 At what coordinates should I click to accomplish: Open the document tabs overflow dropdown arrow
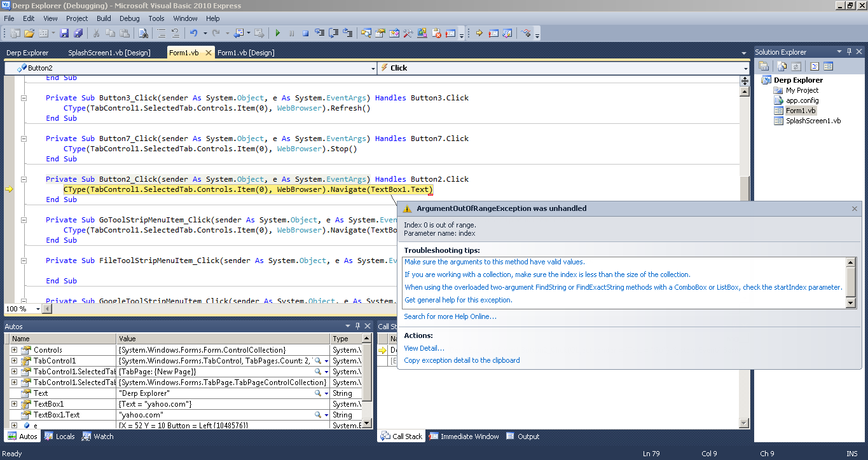744,53
